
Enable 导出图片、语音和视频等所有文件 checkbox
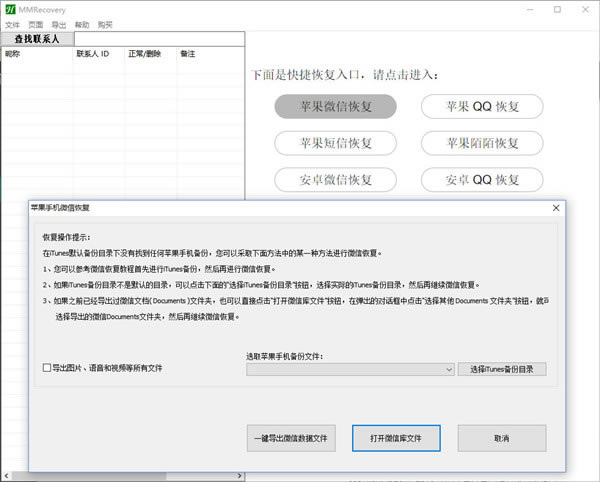click(x=48, y=369)
